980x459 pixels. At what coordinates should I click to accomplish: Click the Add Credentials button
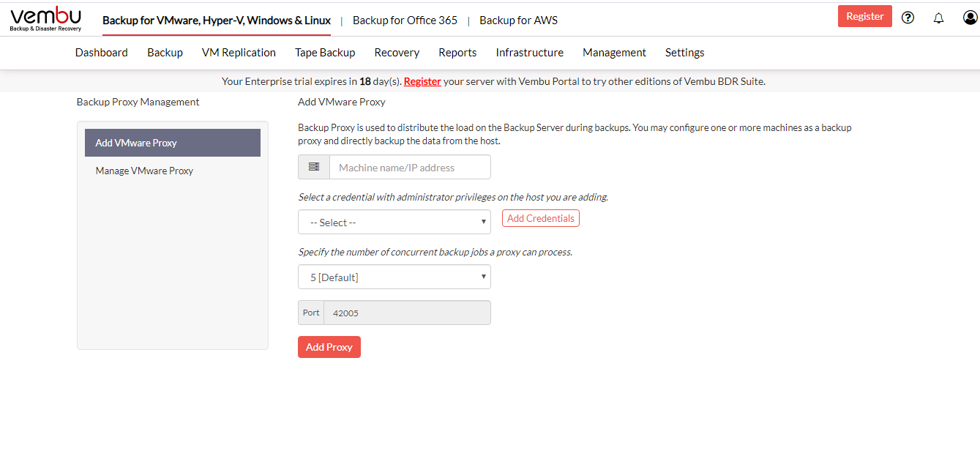541,218
